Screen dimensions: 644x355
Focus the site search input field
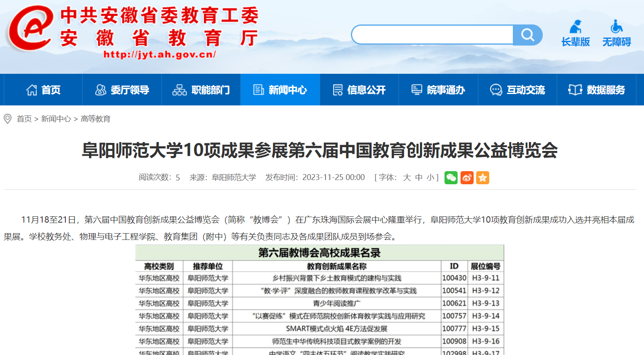click(432, 35)
